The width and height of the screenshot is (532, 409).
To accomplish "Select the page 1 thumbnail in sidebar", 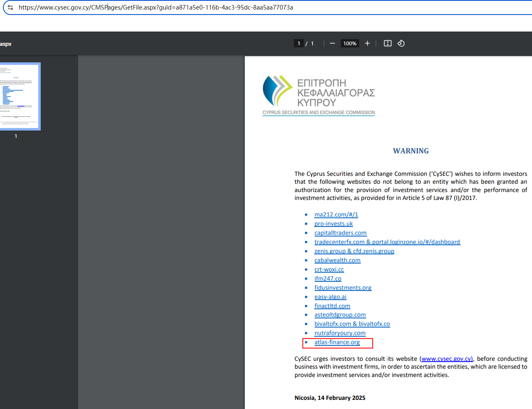I will (19, 96).
